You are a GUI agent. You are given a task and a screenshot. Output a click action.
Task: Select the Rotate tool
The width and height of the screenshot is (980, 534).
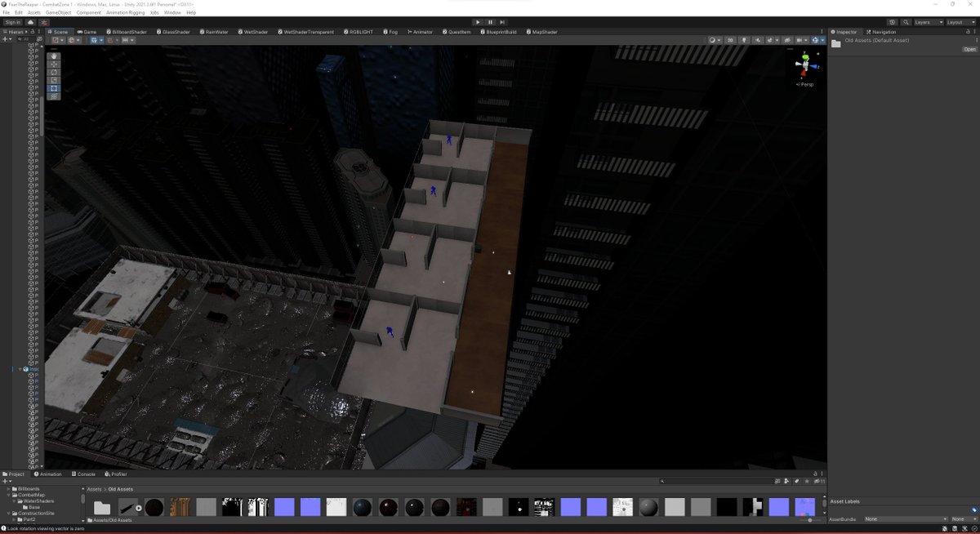pos(53,72)
